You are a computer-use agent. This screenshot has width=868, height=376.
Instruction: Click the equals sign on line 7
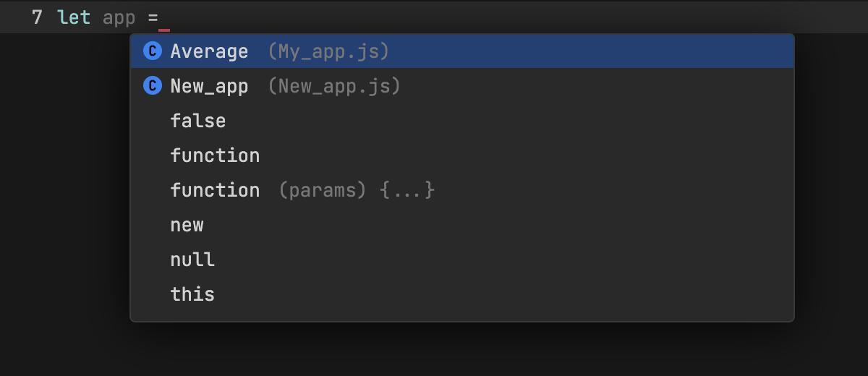click(153, 17)
